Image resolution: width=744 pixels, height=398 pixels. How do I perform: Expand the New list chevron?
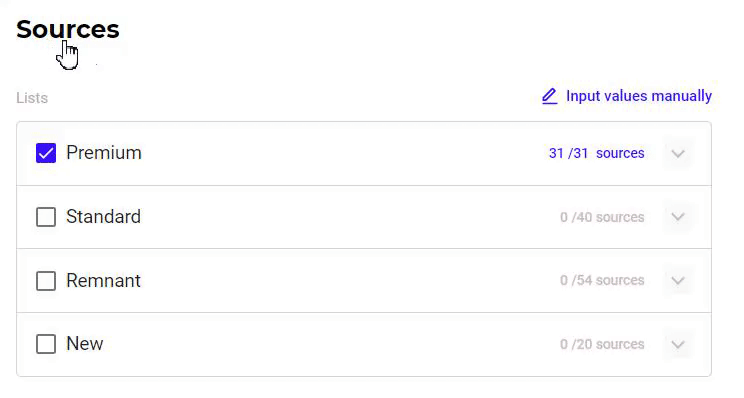point(678,344)
